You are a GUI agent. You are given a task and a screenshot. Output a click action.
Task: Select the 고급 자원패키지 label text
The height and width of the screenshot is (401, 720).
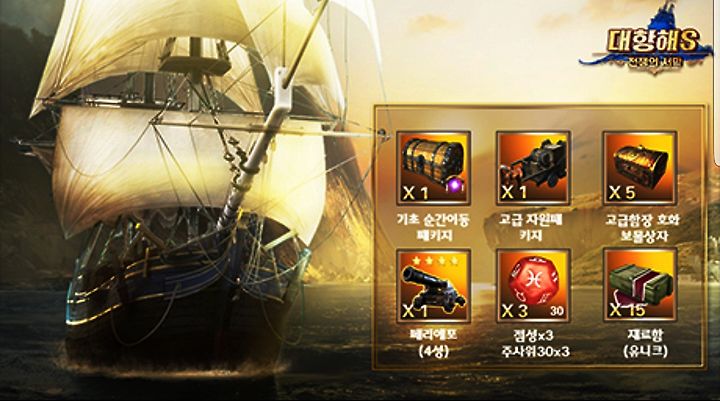tap(531, 228)
